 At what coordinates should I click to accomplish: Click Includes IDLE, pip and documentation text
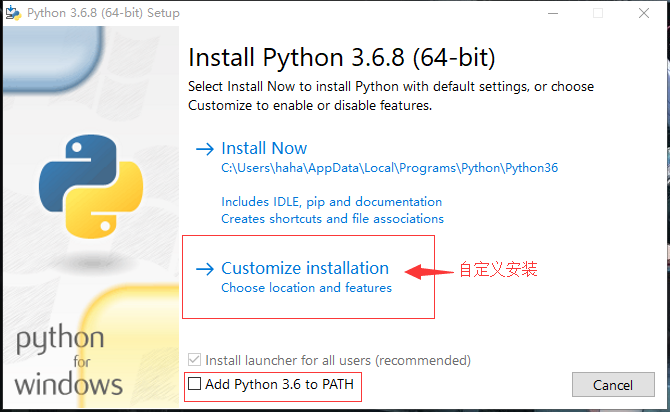(x=331, y=201)
